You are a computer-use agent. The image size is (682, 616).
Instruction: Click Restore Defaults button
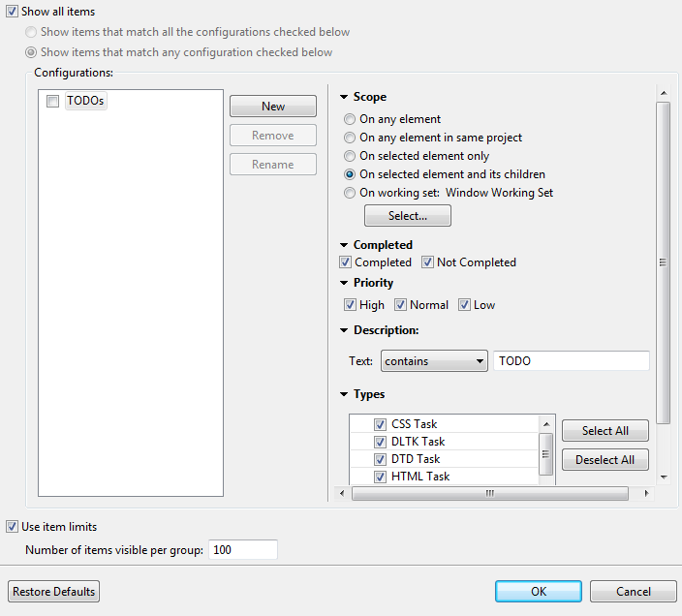click(x=54, y=592)
